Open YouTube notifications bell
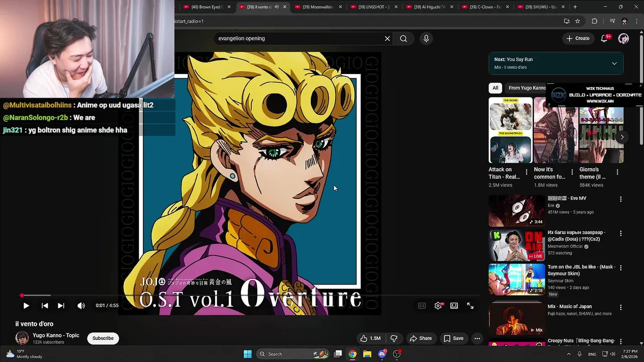The width and height of the screenshot is (644, 362). point(604,39)
